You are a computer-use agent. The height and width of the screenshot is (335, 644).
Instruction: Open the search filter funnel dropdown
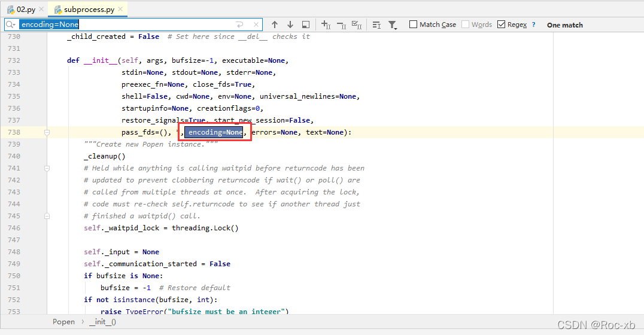[x=393, y=25]
